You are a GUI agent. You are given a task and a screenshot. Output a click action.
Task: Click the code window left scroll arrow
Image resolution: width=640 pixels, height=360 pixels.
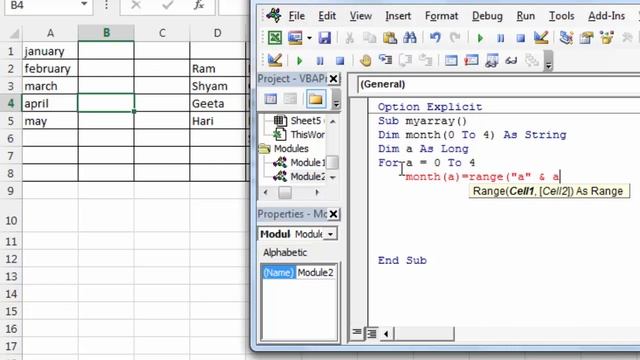click(386, 334)
